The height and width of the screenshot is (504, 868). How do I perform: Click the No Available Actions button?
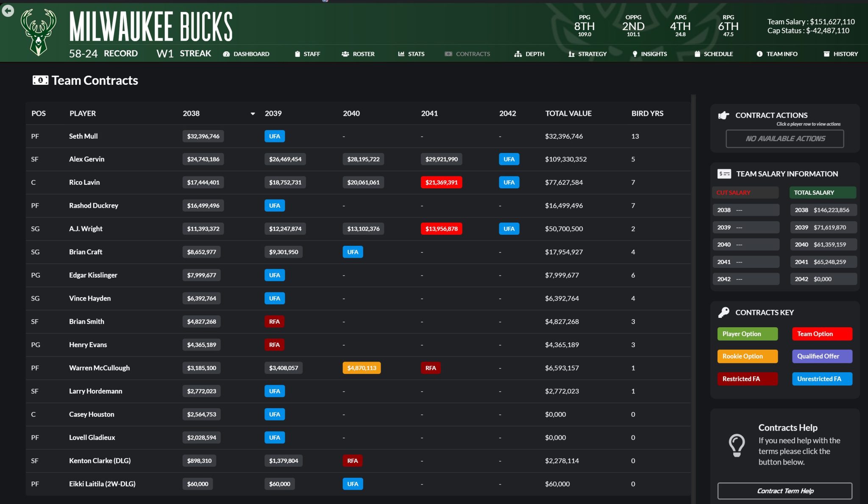(785, 139)
